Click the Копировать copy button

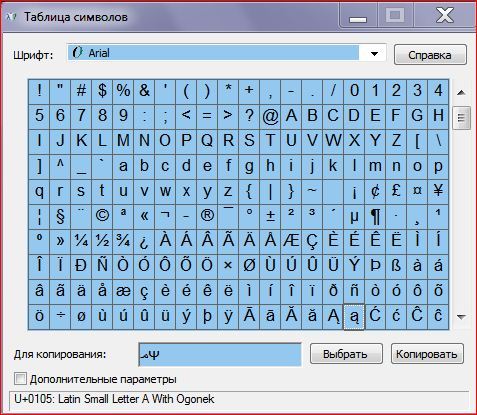pyautogui.click(x=427, y=354)
